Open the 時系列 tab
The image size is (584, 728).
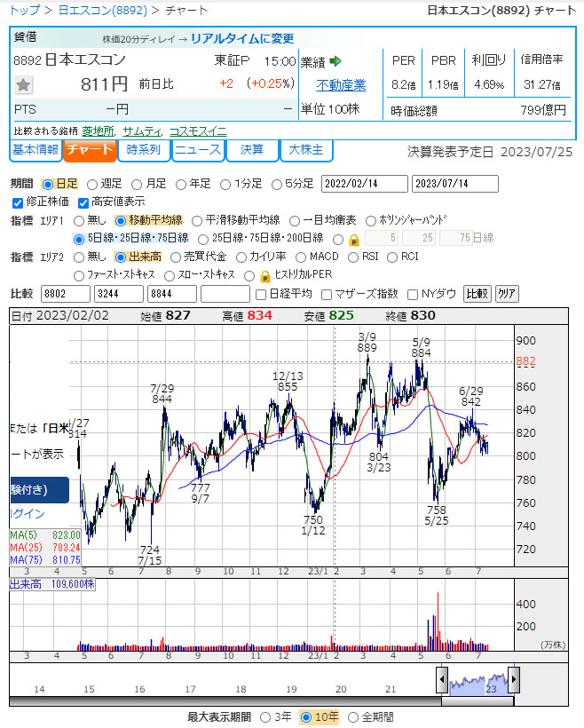click(x=144, y=150)
